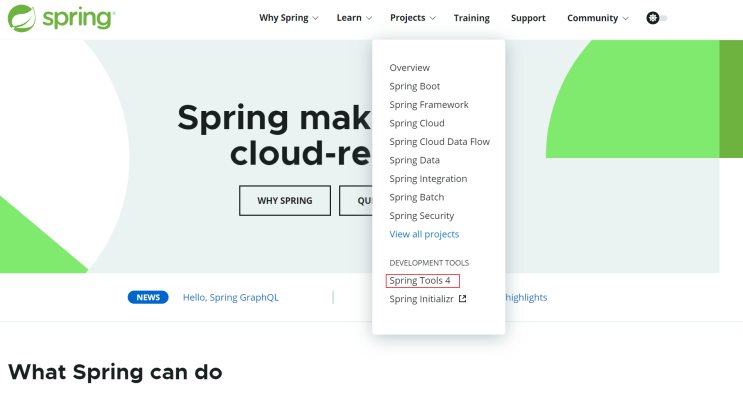Open the Learn dropdown menu
This screenshot has width=743, height=397.
pos(354,18)
